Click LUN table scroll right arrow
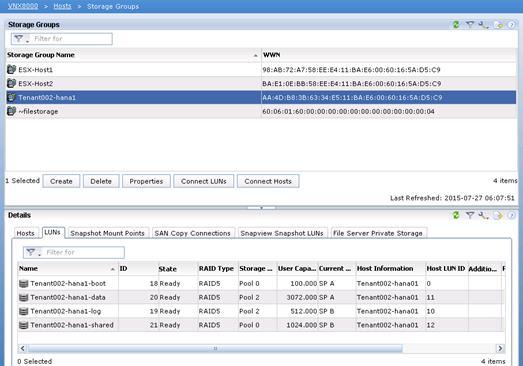Viewport: 523px width, 366px height. [x=500, y=349]
